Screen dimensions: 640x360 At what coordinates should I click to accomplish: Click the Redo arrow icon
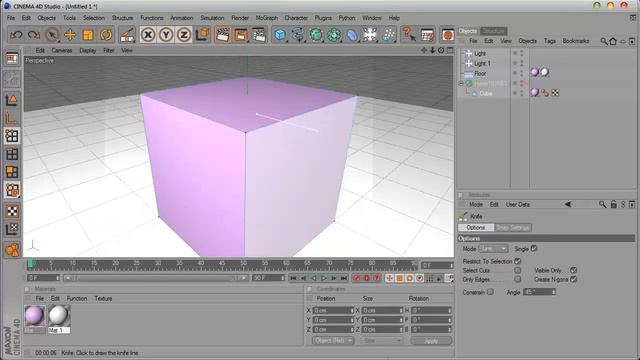pos(34,35)
